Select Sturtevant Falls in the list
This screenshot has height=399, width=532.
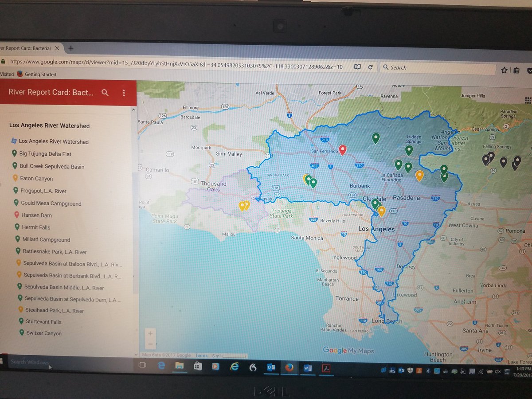pos(39,321)
